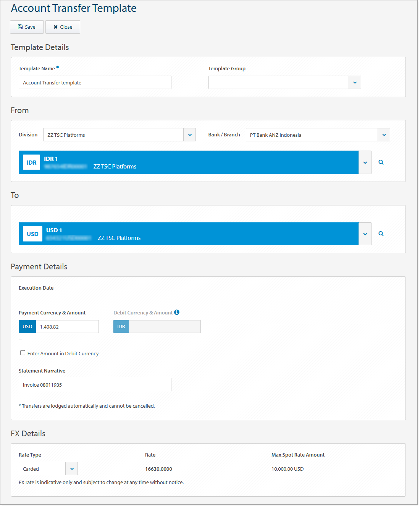Open the Carded Rate Type dropdown

point(71,468)
